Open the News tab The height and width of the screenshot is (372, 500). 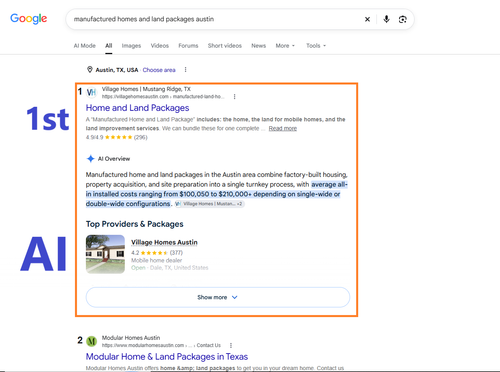coord(259,46)
